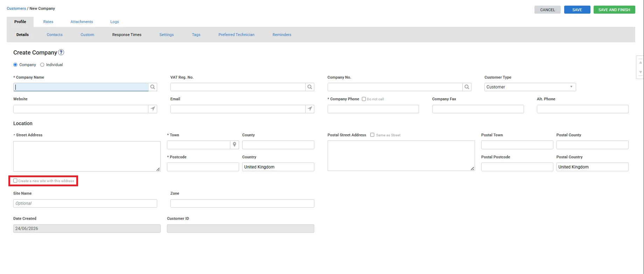Enable Same as Street checkbox
The image size is (644, 274).
[x=372, y=135]
